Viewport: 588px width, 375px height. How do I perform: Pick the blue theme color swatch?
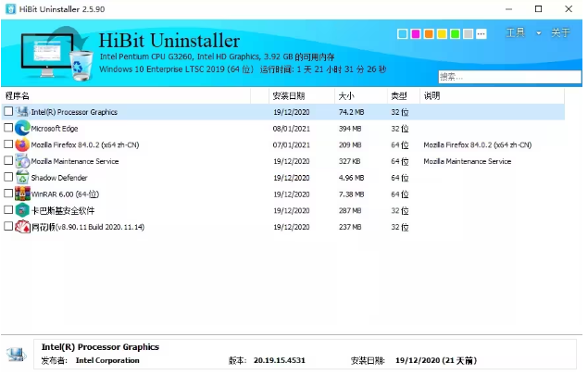click(403, 34)
